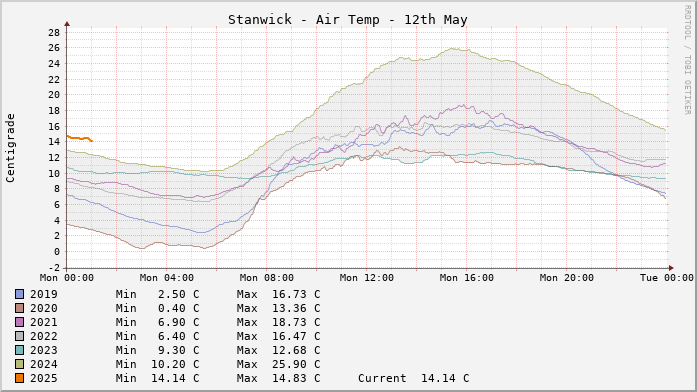Viewport: 697px width, 392px height.
Task: Click the '2025' legend year label
Action: [44, 379]
